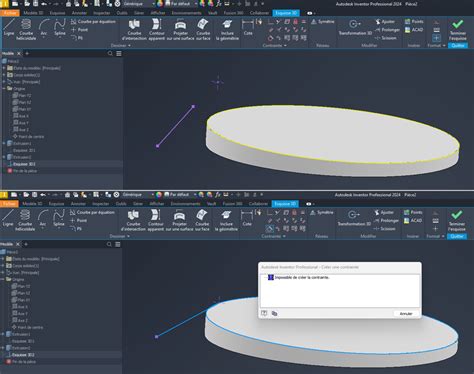Click Terminer l'esquisse checkmark in upper ribbon
Viewport: 474px width, 374px height.
[x=458, y=29]
